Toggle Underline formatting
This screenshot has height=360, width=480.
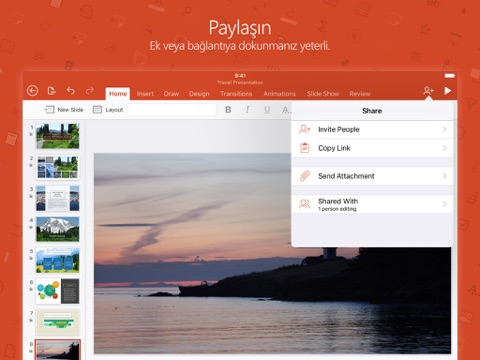tap(267, 110)
